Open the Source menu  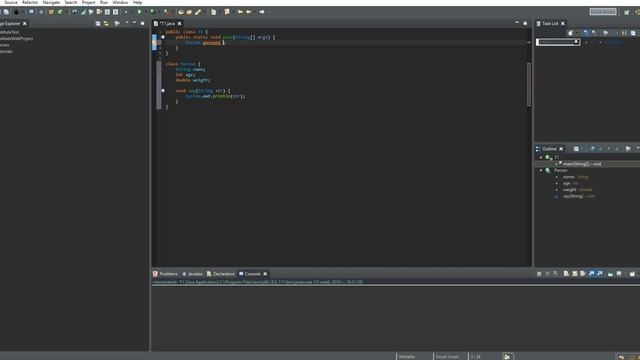11,2
